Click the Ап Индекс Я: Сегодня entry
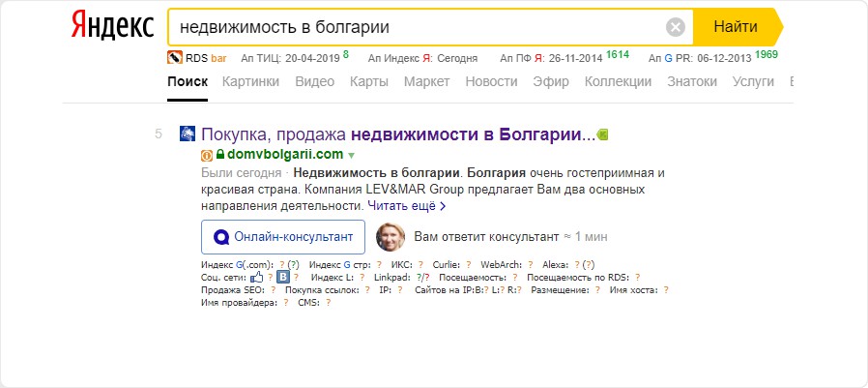Image resolution: width=868 pixels, height=388 pixels. point(422,58)
